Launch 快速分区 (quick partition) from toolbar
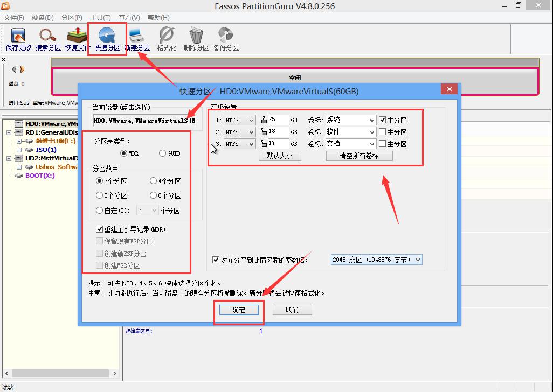 tap(107, 38)
